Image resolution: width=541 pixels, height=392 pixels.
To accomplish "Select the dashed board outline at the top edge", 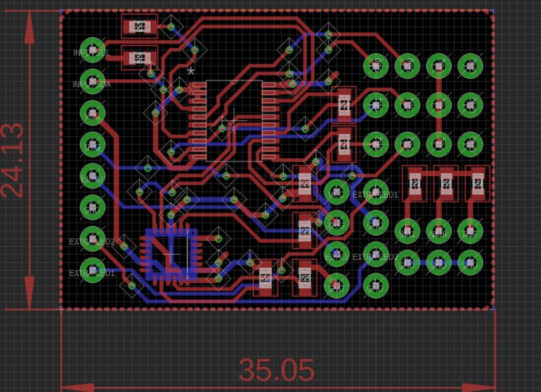I will click(x=263, y=9).
